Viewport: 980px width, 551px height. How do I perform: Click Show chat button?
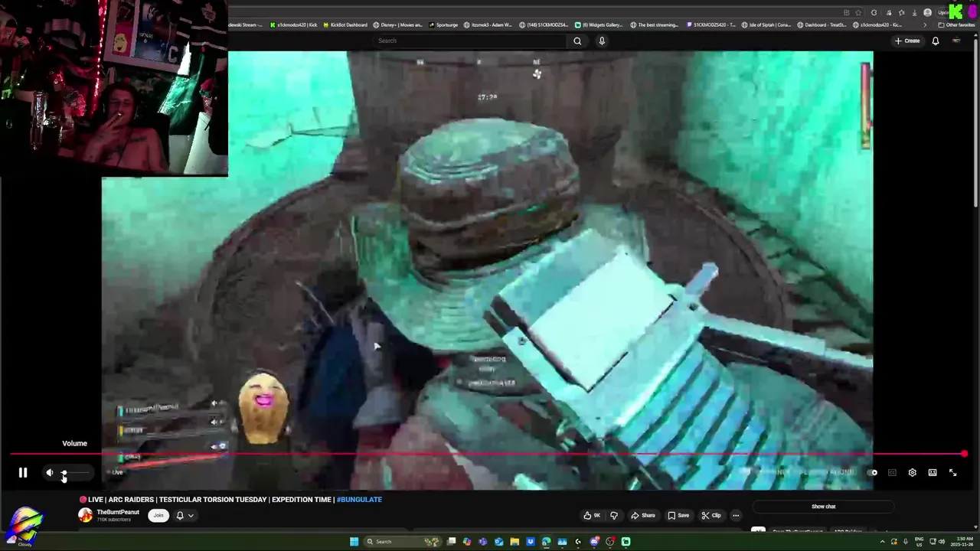pyautogui.click(x=824, y=507)
